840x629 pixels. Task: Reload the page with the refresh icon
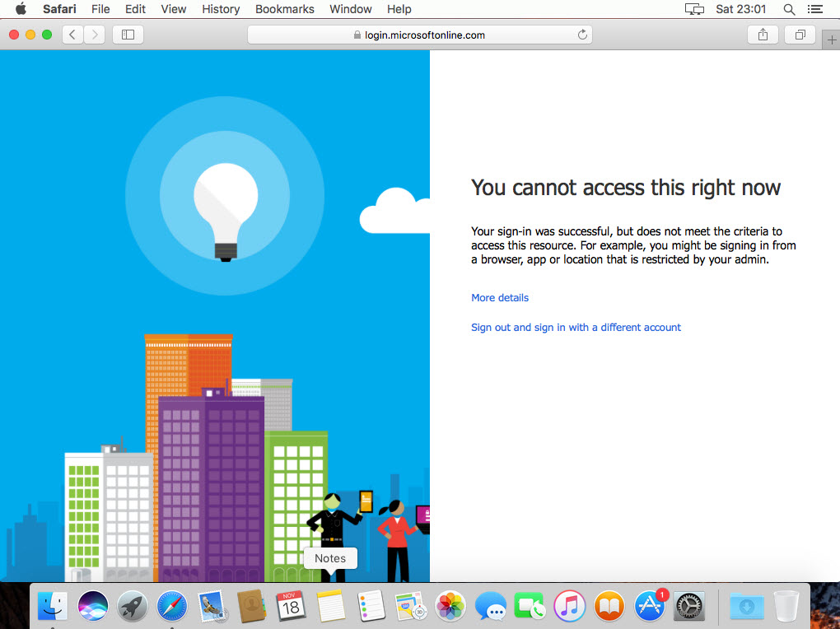tap(582, 35)
